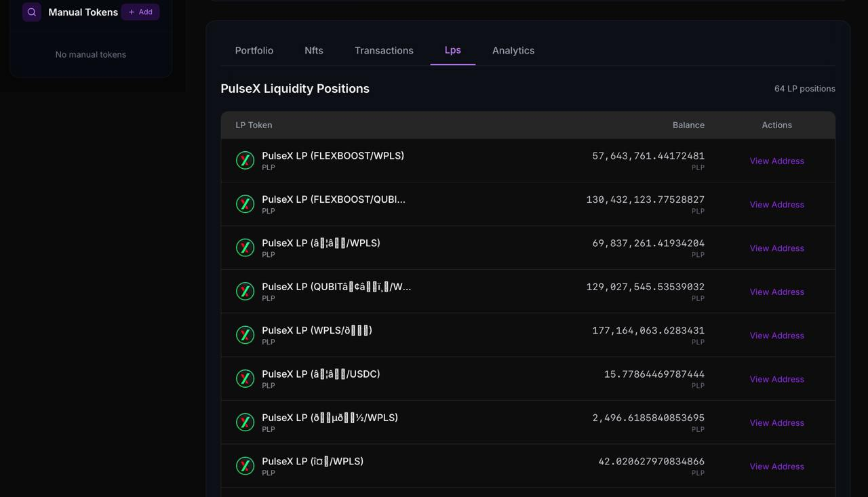Click PulseX icon for FLEXBOOST/WPLS row
The image size is (868, 497).
tap(245, 161)
